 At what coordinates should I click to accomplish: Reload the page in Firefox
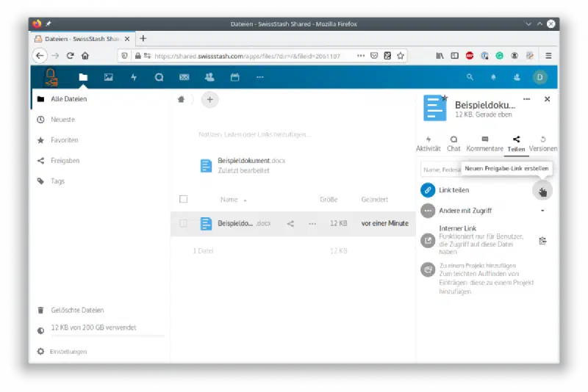coord(70,56)
